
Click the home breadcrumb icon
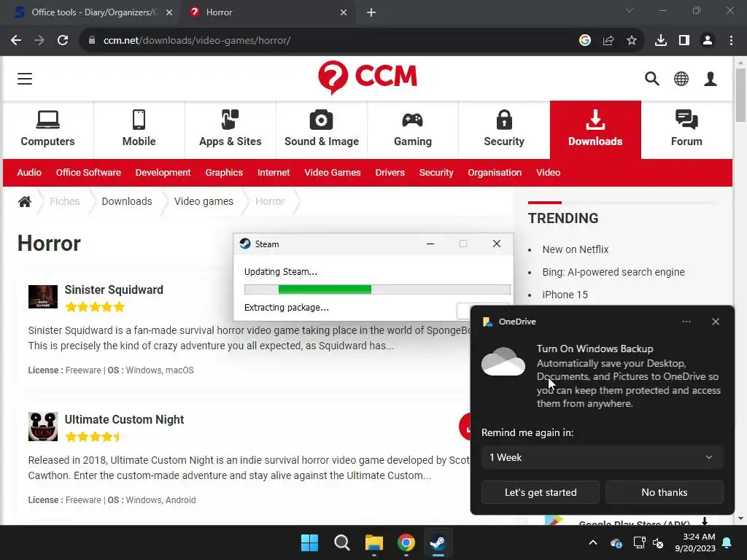[25, 201]
